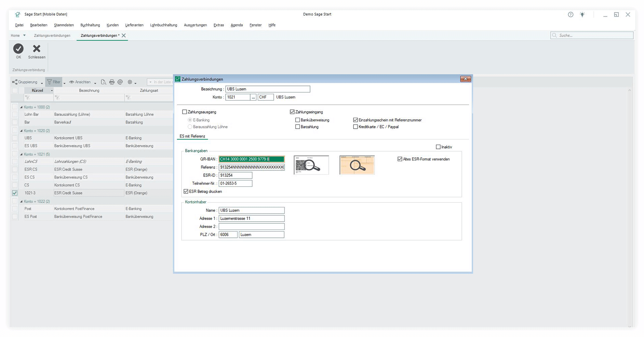Open the Gruppierung dropdown arrow
Screen dimensions: 644x337
coord(42,83)
